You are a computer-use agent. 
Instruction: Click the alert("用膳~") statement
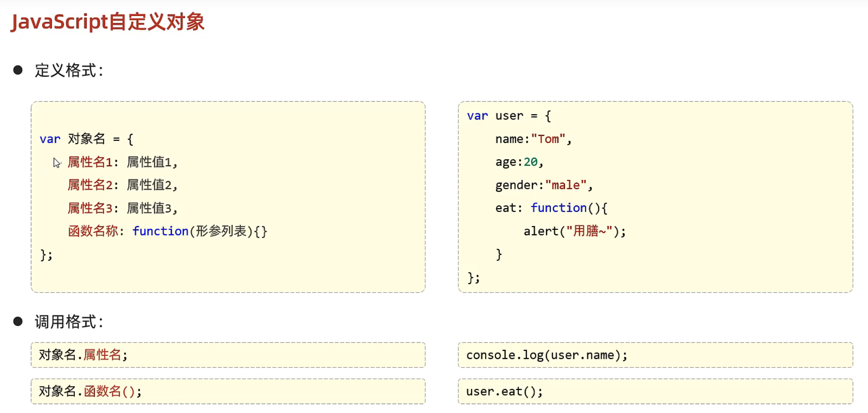574,231
